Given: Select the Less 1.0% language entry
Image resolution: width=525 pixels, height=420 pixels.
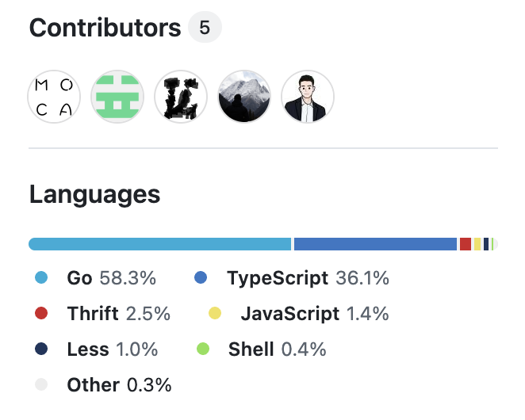Looking at the screenshot, I should pyautogui.click(x=112, y=349).
